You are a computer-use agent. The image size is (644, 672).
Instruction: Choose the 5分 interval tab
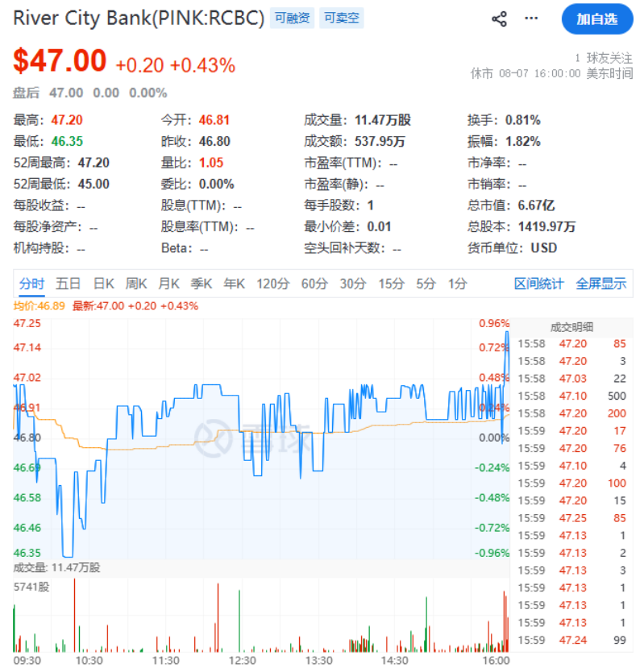click(x=426, y=284)
